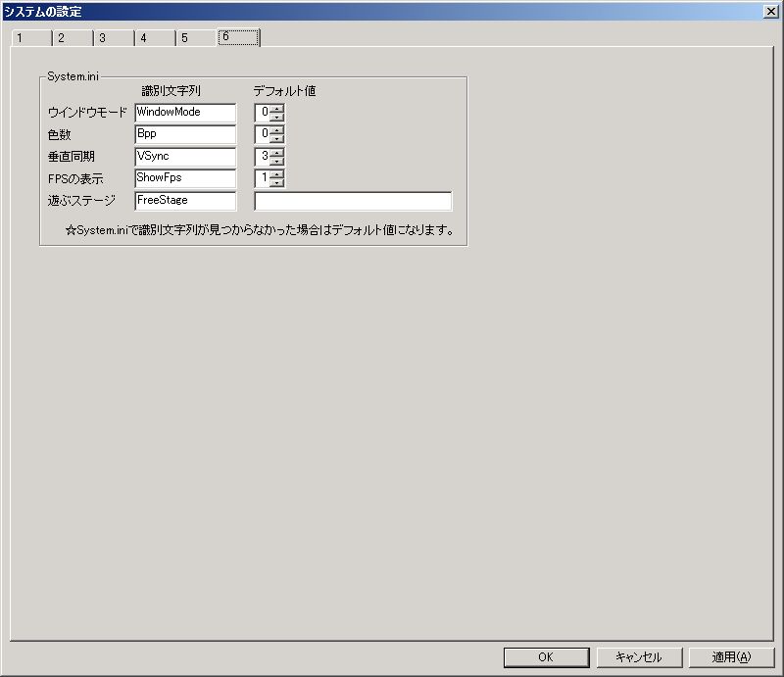784x677 pixels.
Task: Click the ShowFps default value number box
Action: tap(263, 178)
